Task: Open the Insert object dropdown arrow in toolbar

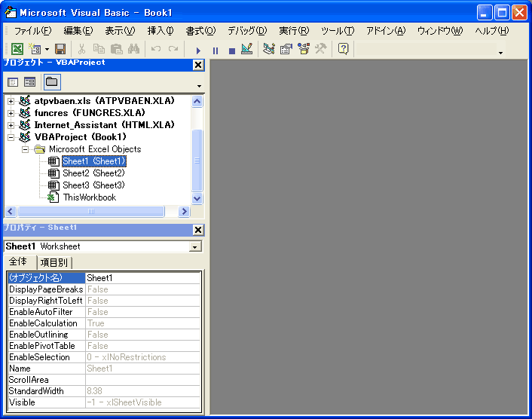Action: coord(47,50)
